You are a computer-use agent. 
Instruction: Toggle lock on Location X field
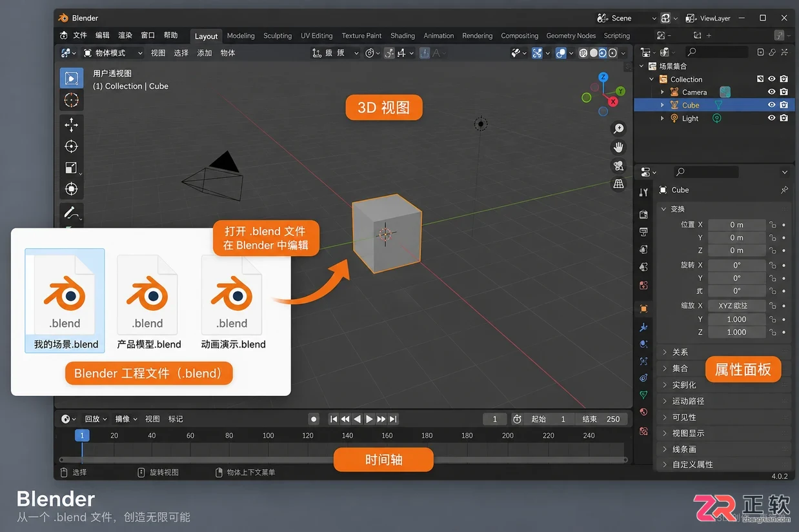[x=773, y=225]
